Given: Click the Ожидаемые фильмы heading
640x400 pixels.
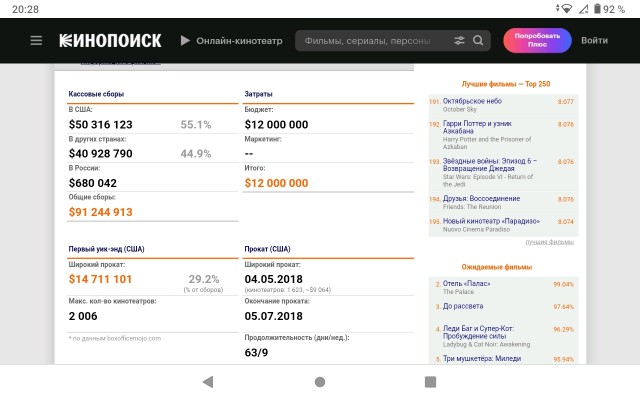Looking at the screenshot, I should [497, 267].
